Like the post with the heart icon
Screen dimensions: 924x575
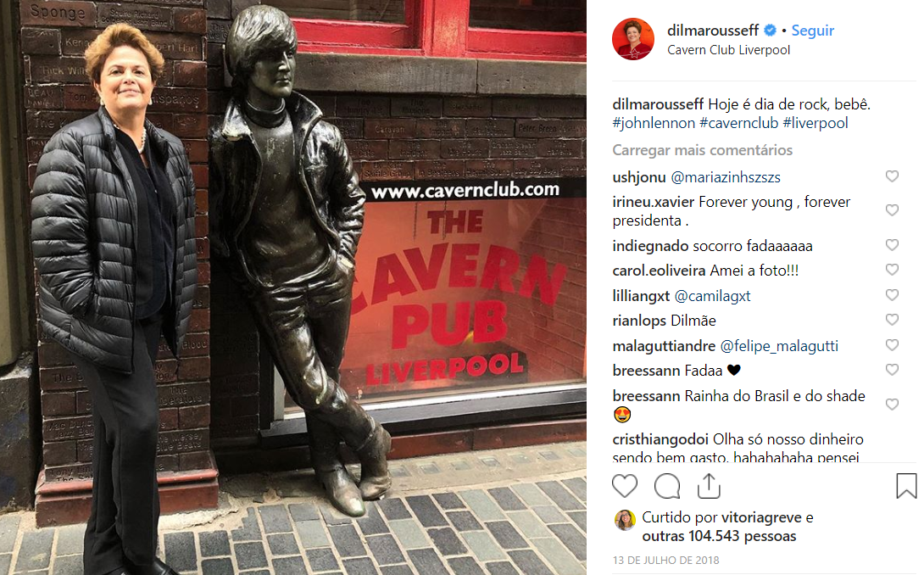pyautogui.click(x=625, y=486)
